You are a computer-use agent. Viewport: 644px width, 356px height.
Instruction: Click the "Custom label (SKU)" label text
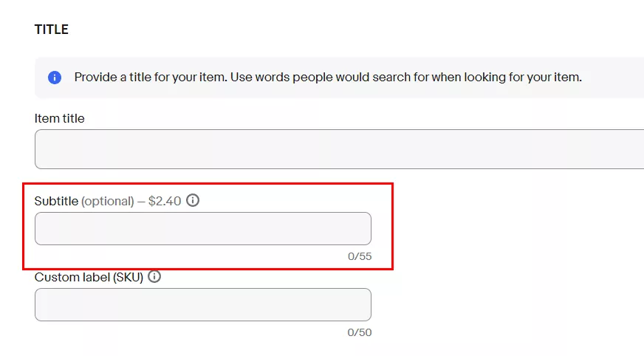89,277
